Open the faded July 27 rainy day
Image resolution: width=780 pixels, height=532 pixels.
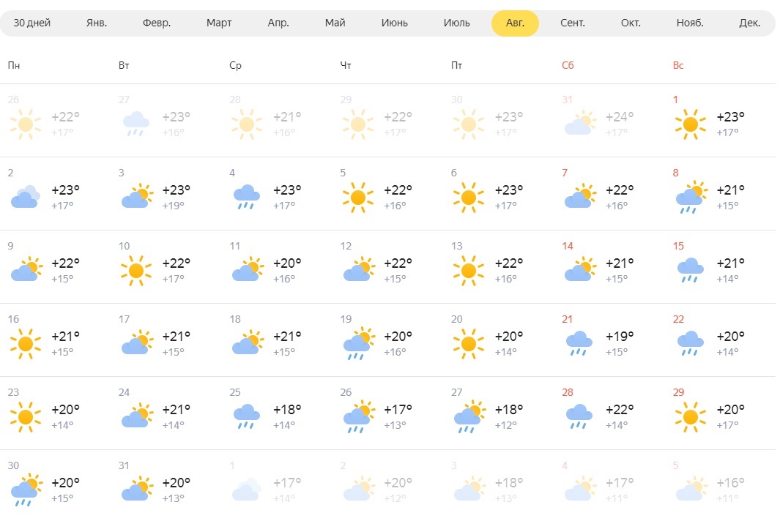(x=166, y=120)
